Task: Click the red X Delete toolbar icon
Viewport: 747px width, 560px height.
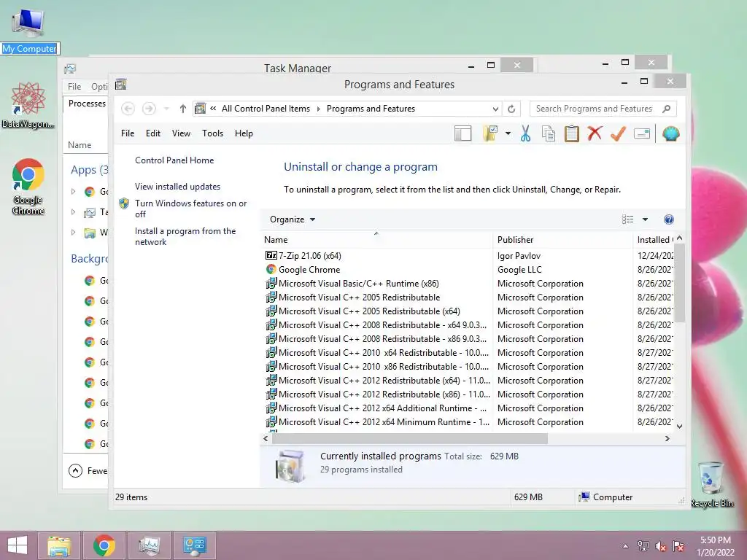Action: click(x=595, y=133)
